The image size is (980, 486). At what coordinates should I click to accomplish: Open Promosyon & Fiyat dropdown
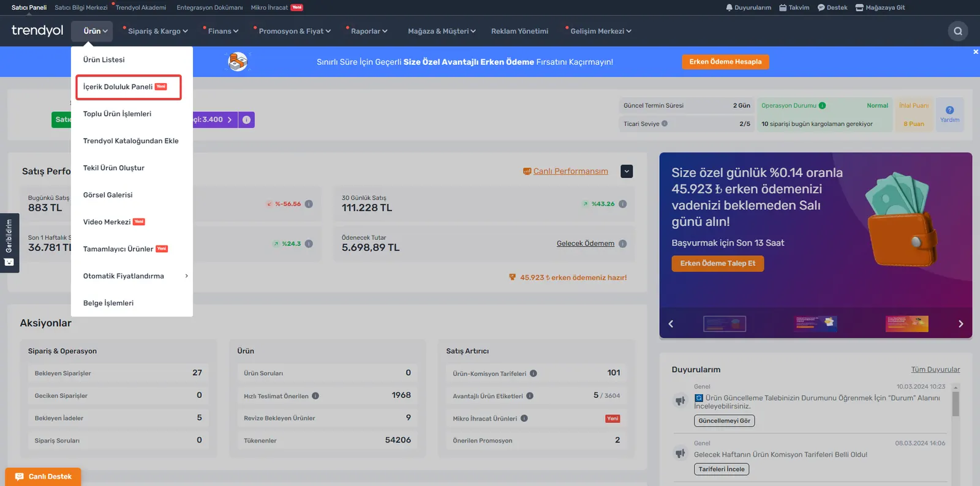[294, 31]
